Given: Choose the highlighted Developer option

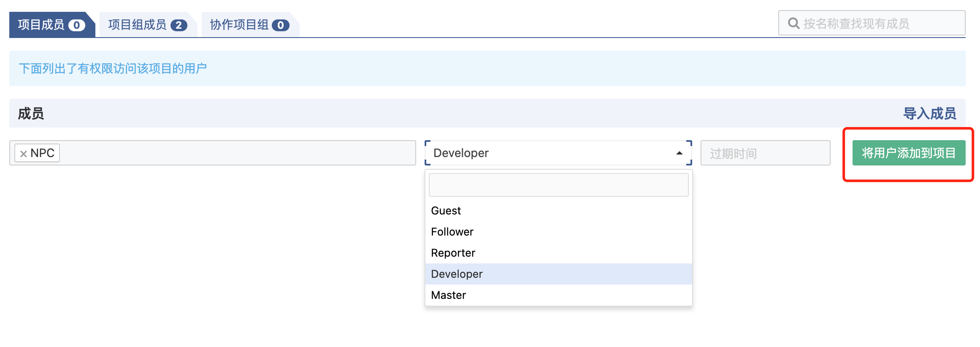Looking at the screenshot, I should [x=457, y=274].
